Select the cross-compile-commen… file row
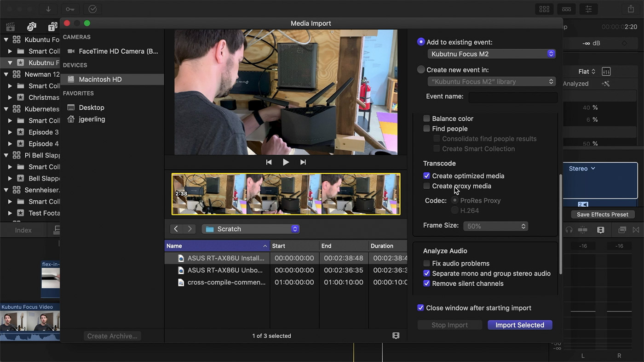 point(286,282)
